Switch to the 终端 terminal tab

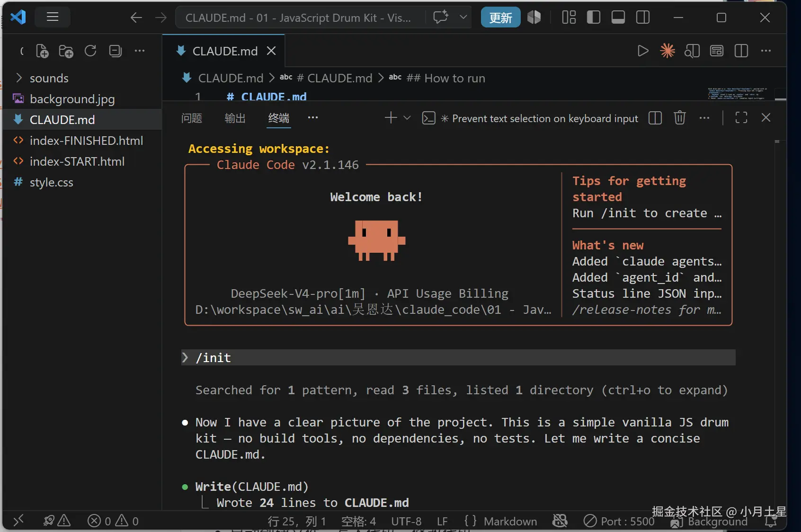pyautogui.click(x=279, y=118)
